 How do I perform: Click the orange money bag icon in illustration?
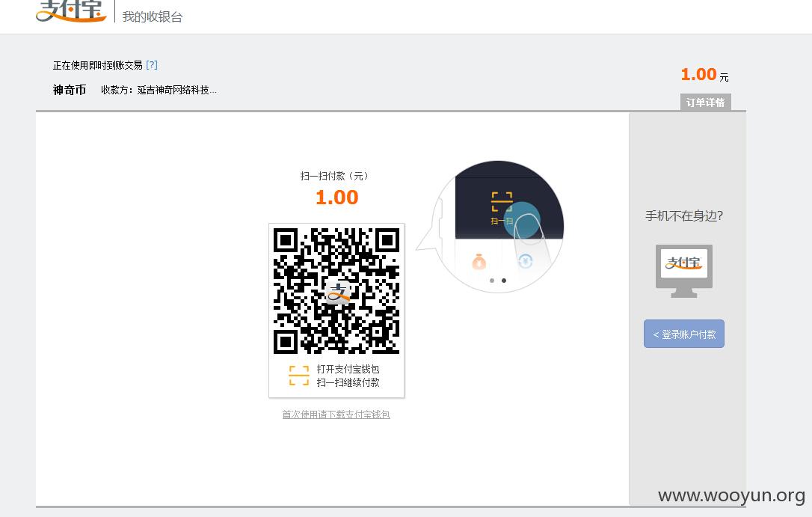[479, 262]
